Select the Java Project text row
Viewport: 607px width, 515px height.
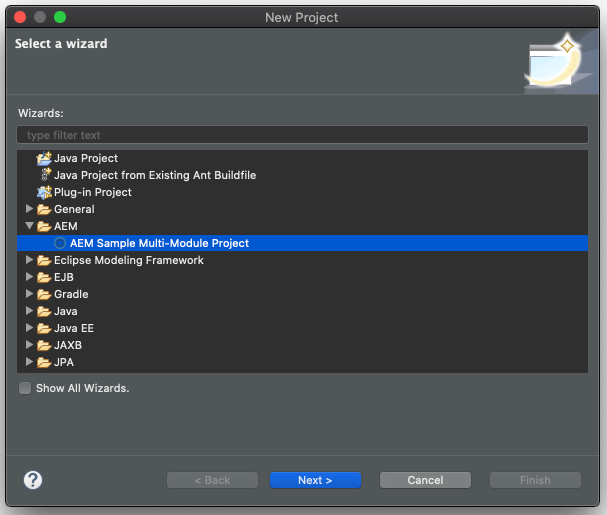(86, 158)
